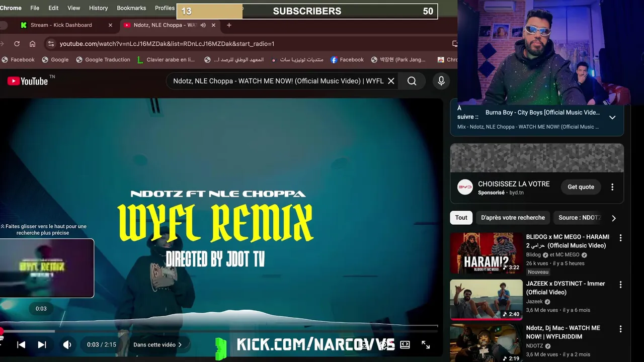Open the Google Traduction bookmark
Image resolution: width=644 pixels, height=362 pixels.
103,59
